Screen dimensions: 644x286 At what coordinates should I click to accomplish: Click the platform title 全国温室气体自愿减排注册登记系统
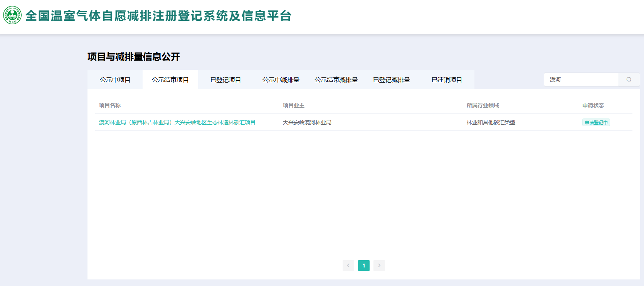158,16
